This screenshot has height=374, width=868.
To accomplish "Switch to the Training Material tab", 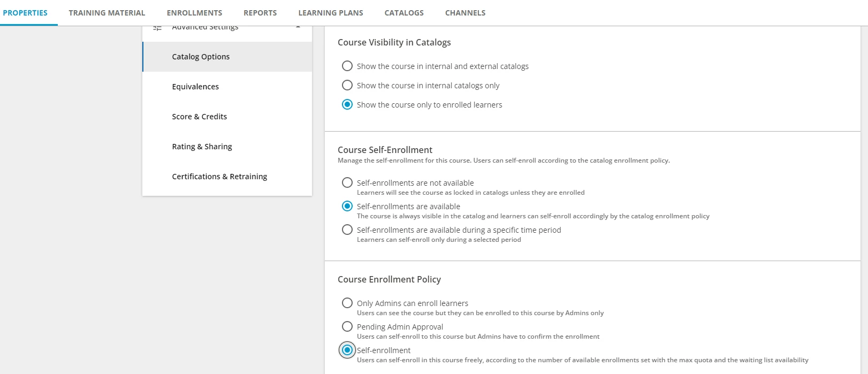I will coord(107,13).
